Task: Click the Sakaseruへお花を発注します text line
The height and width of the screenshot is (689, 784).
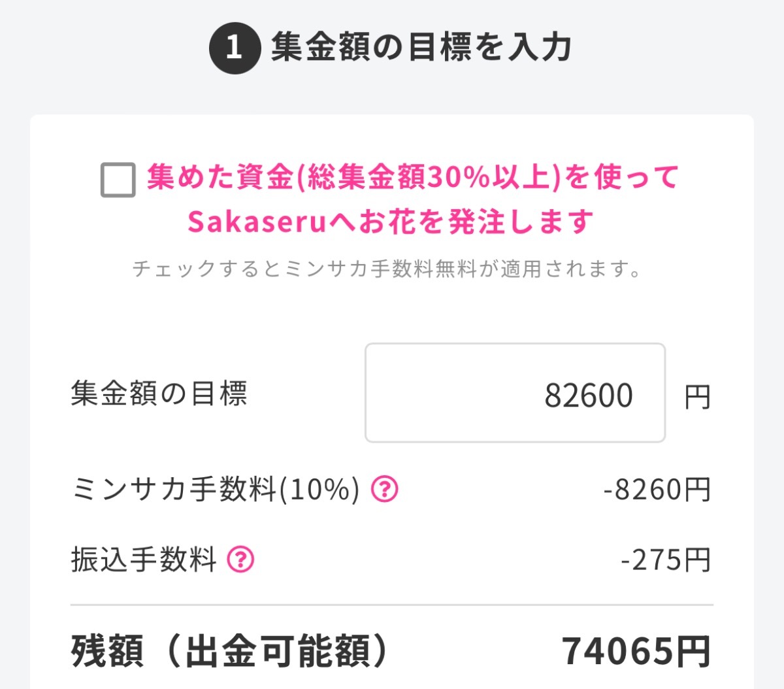Action: pyautogui.click(x=391, y=222)
